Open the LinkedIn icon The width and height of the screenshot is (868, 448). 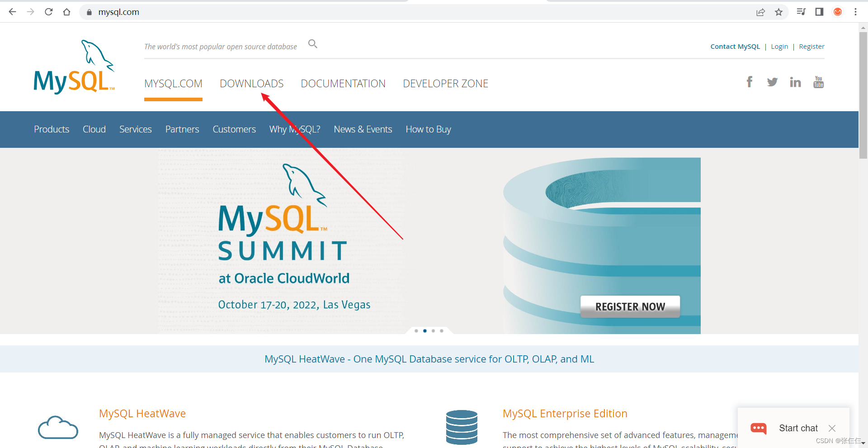pyautogui.click(x=796, y=82)
